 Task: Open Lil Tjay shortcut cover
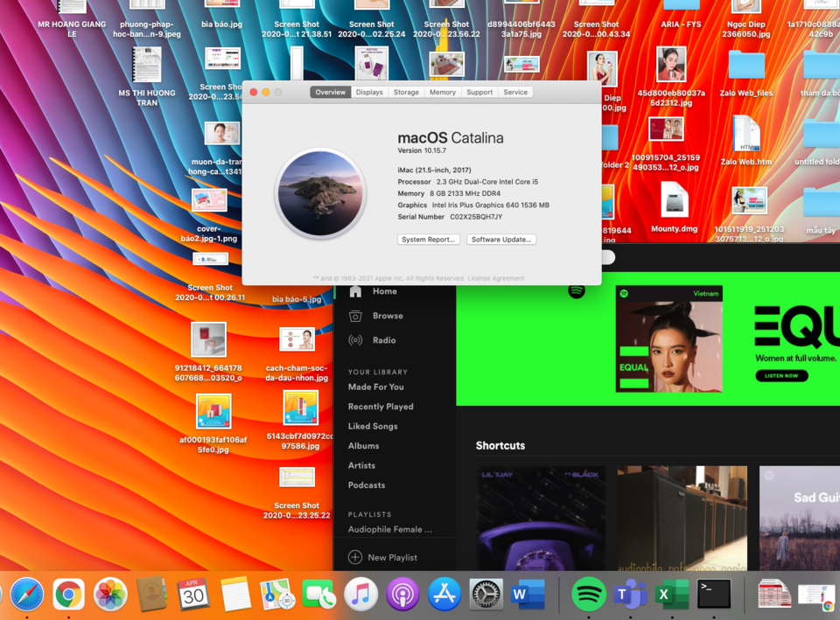pyautogui.click(x=541, y=518)
